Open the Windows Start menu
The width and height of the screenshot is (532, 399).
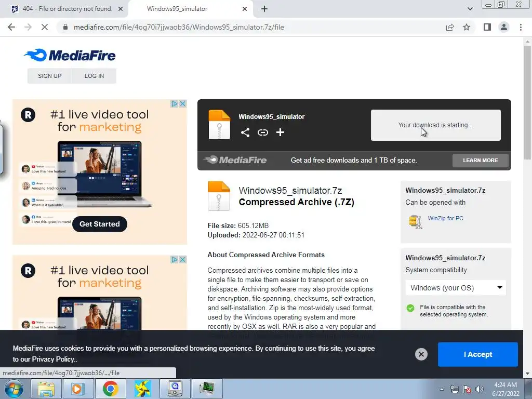[x=14, y=389]
